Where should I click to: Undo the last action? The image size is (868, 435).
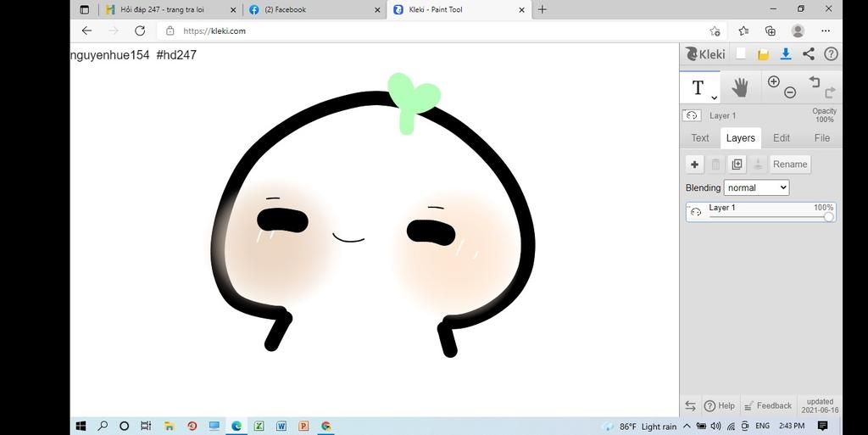tap(814, 81)
